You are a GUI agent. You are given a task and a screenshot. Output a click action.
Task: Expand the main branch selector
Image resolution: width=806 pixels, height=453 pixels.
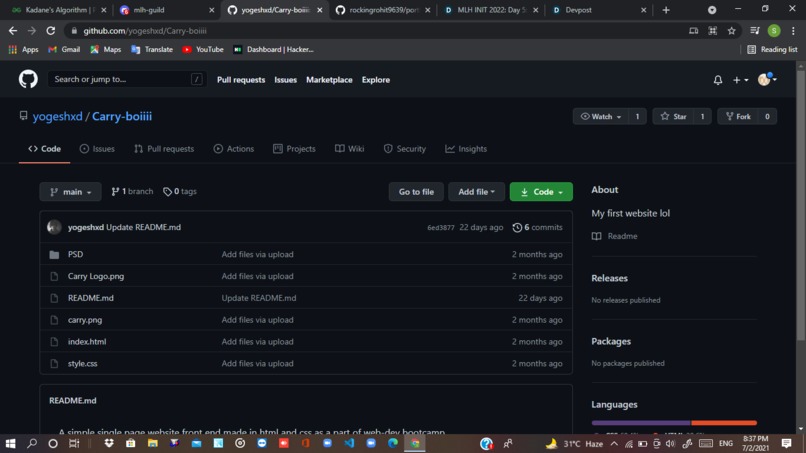70,192
